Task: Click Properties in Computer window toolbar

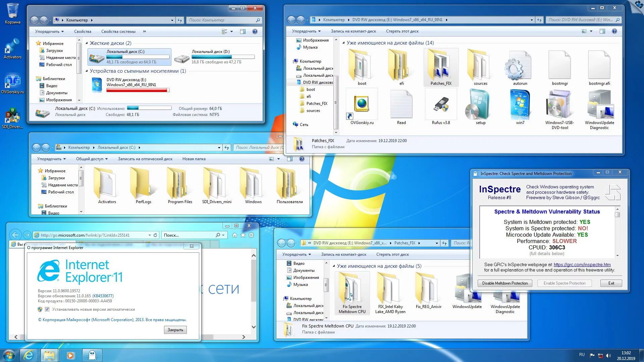Action: click(83, 32)
